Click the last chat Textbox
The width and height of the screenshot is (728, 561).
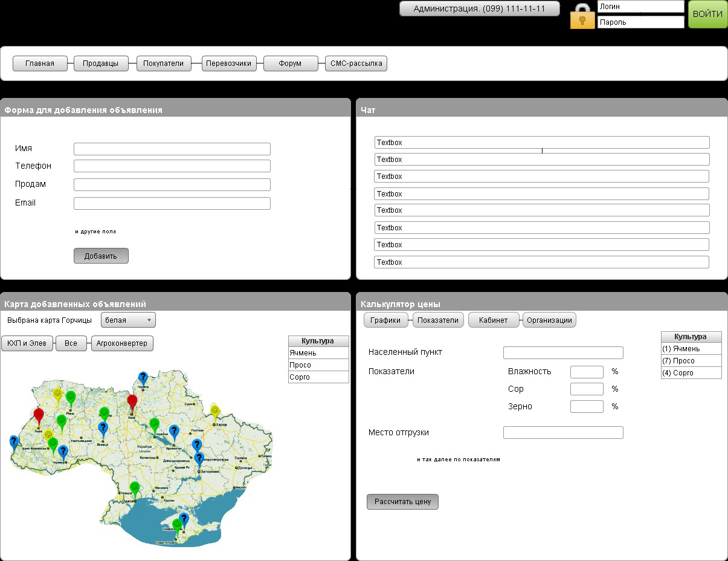point(542,262)
